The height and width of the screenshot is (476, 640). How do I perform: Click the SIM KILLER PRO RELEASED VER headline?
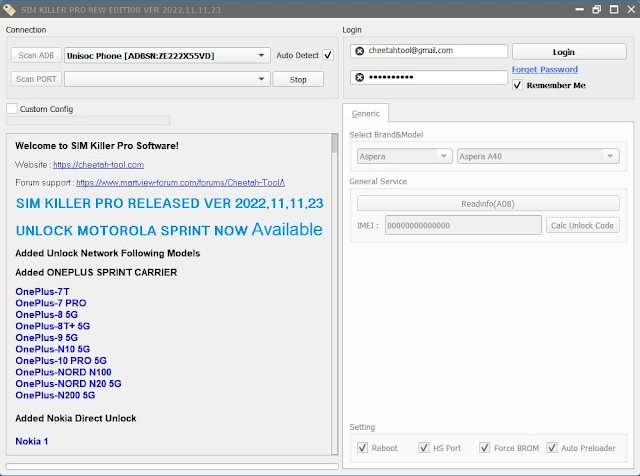tap(169, 203)
